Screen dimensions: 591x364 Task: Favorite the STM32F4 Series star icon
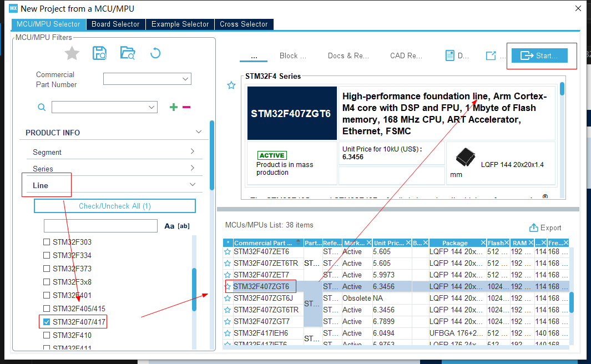click(x=231, y=85)
